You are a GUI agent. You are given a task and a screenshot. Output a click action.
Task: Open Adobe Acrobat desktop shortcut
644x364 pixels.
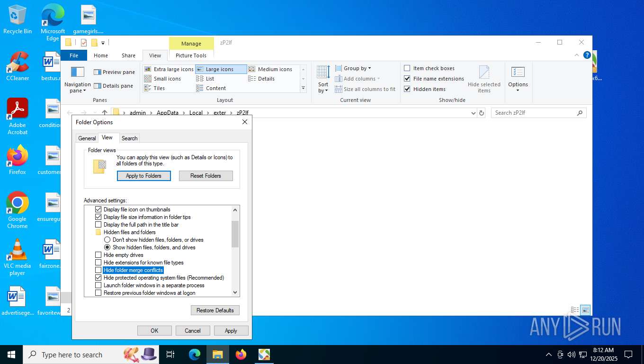(18, 117)
